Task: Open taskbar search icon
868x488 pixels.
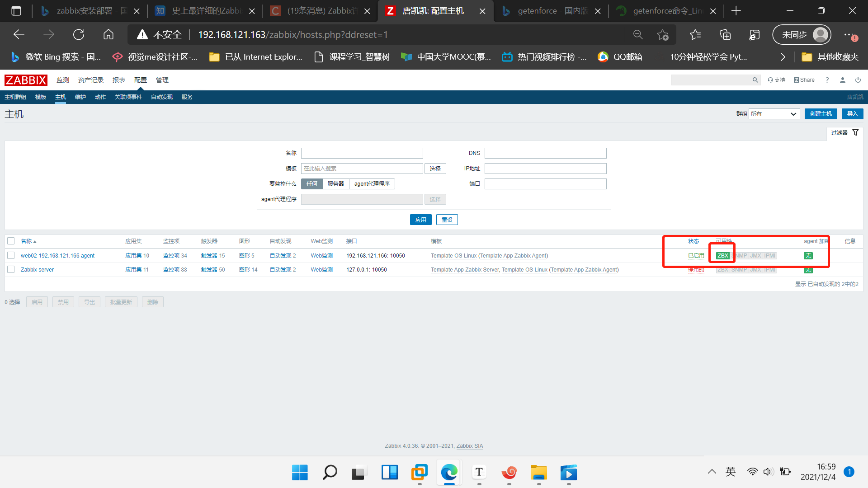Action: pyautogui.click(x=330, y=473)
